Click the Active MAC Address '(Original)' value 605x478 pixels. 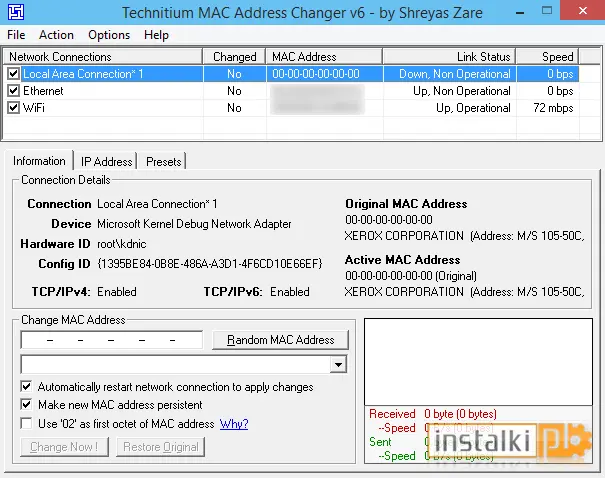[411, 276]
